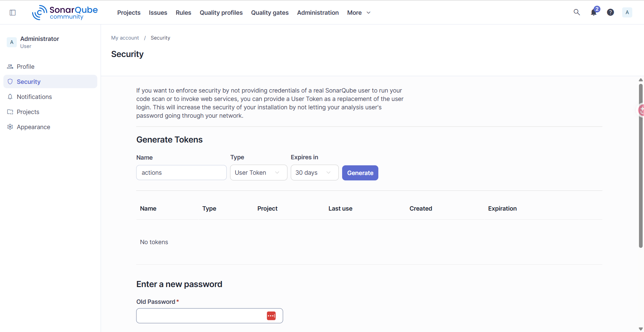This screenshot has height=332, width=644.
Task: Click the Appearance gear icon
Action: click(10, 127)
